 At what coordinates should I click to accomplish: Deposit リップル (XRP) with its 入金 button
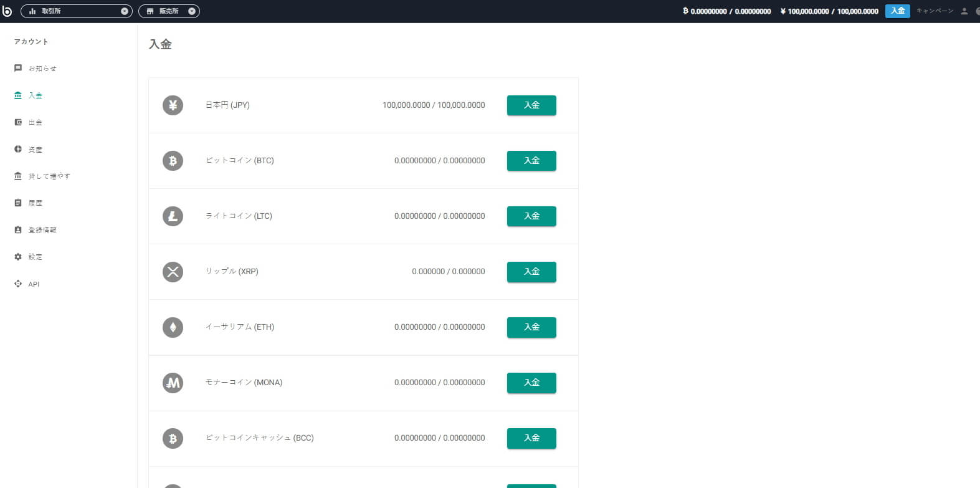click(531, 272)
